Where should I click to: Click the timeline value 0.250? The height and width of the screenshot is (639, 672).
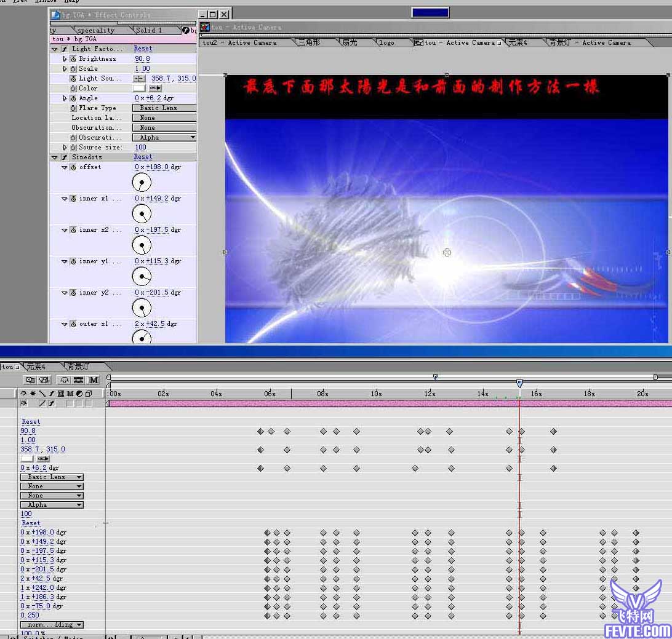click(30, 616)
